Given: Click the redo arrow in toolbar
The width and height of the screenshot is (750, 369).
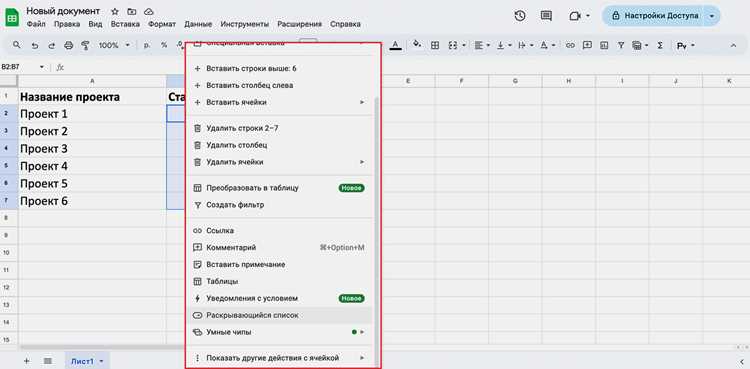Looking at the screenshot, I should (51, 45).
